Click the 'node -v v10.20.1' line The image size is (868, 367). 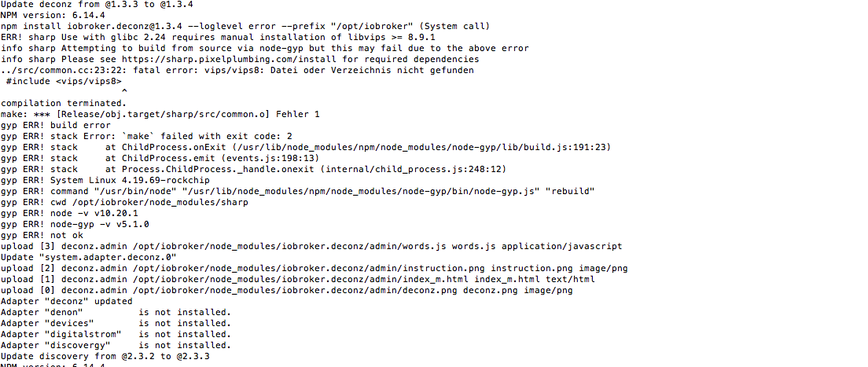[x=69, y=213]
